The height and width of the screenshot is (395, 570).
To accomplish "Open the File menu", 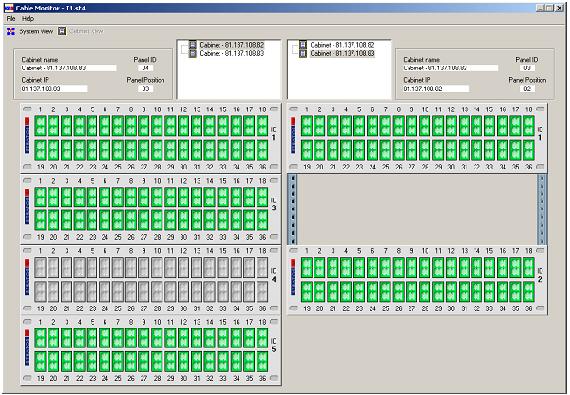I will (11, 19).
